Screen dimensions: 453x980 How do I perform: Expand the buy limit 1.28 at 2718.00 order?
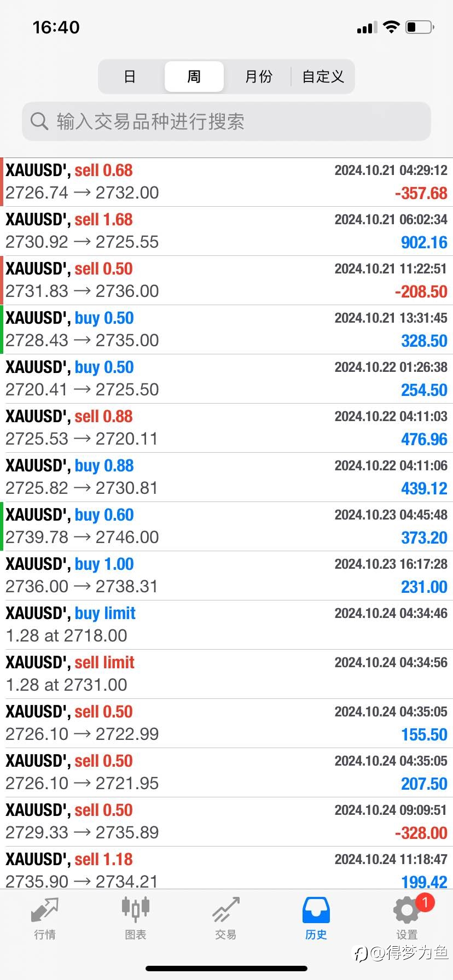pos(226,625)
